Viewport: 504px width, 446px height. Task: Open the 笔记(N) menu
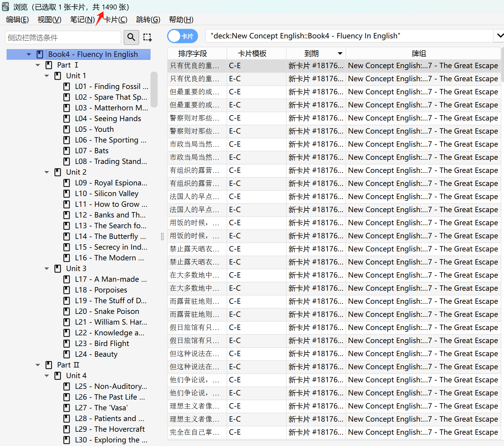(82, 20)
